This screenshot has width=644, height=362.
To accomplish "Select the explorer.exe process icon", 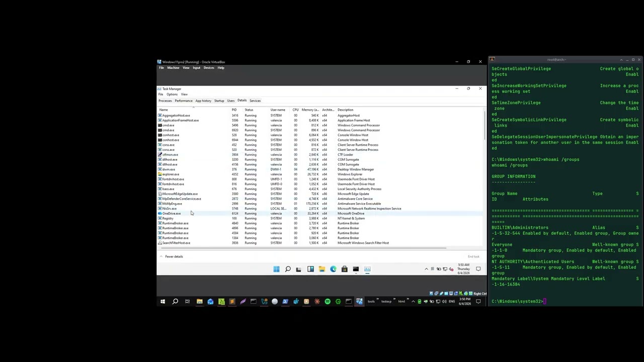I will point(160,174).
